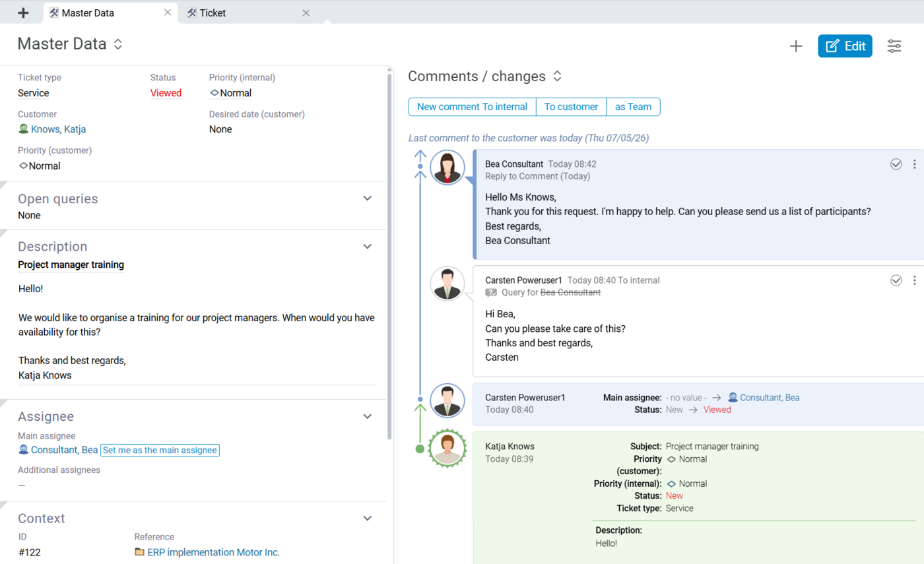Collapse the Description section chevron
The image size is (924, 564).
[368, 246]
